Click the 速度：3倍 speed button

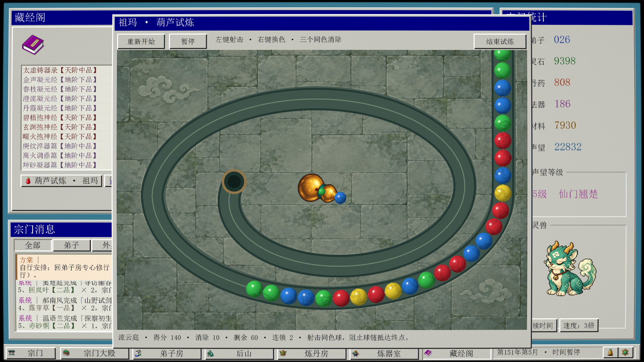pyautogui.click(x=579, y=325)
